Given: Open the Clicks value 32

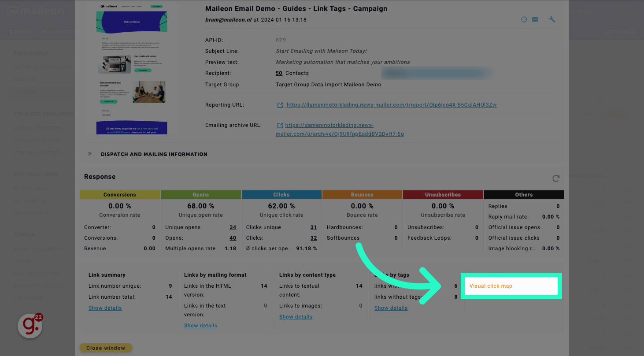Looking at the screenshot, I should tap(314, 238).
